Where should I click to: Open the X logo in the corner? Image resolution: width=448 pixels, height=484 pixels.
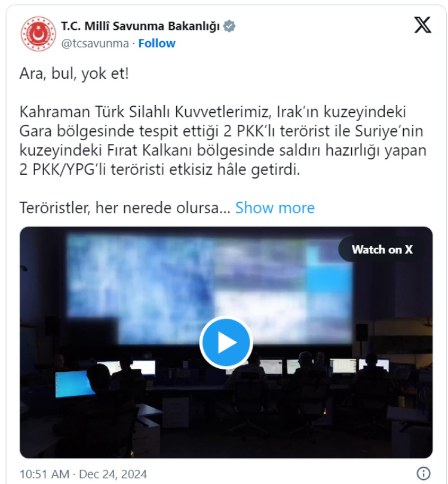pos(422,25)
